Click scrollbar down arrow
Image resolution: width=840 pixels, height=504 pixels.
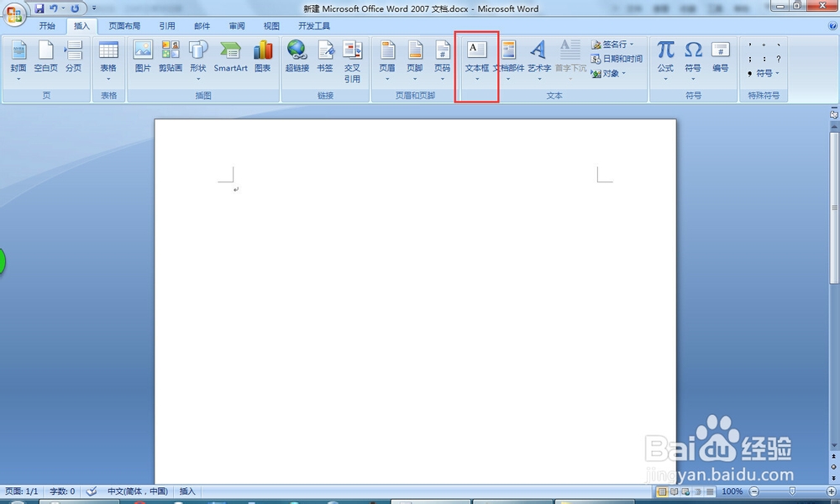click(833, 445)
